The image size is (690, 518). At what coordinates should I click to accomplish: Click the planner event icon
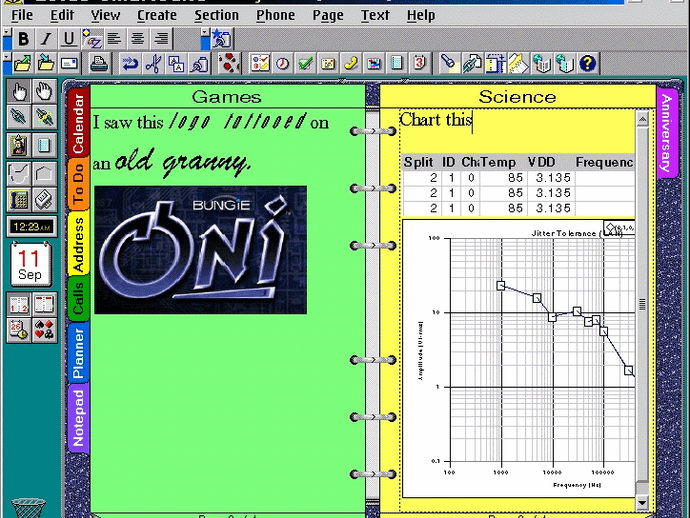tap(374, 63)
